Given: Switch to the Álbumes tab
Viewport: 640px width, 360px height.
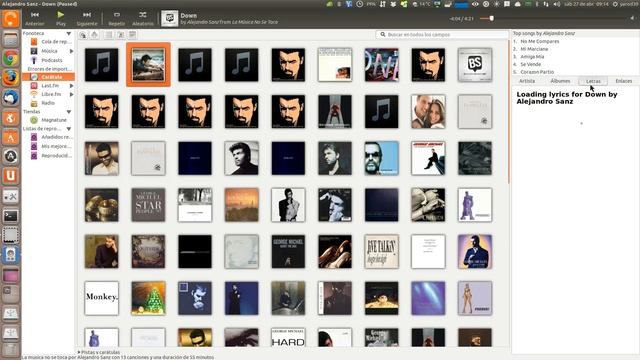Looking at the screenshot, I should tap(560, 81).
